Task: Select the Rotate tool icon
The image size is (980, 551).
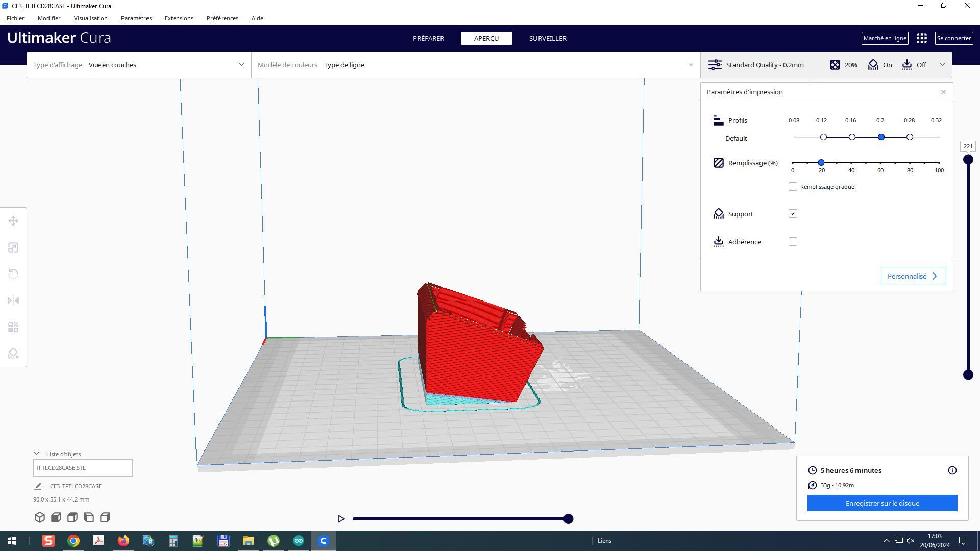Action: (13, 274)
